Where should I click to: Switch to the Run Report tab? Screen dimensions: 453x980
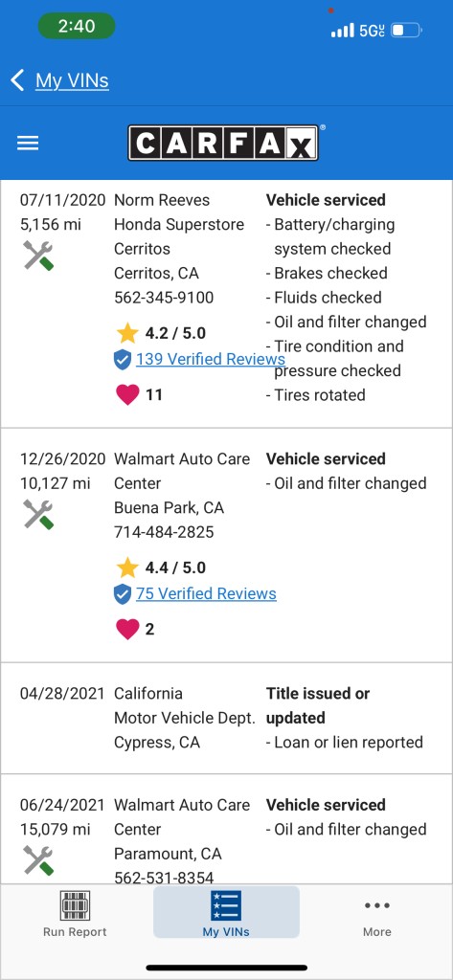[x=75, y=914]
